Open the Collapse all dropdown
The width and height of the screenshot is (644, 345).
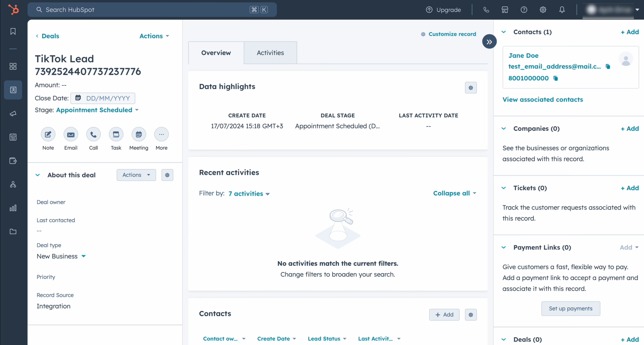[455, 193]
